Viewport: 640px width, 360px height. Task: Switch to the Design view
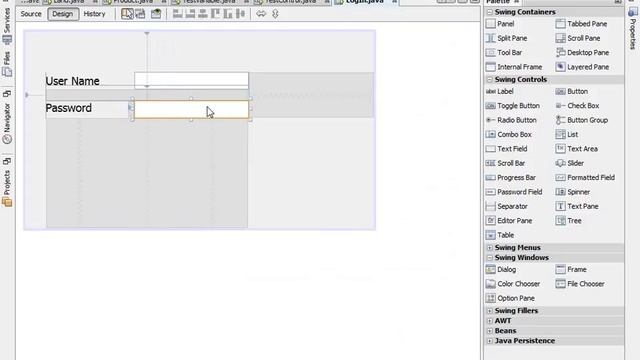pos(63,14)
